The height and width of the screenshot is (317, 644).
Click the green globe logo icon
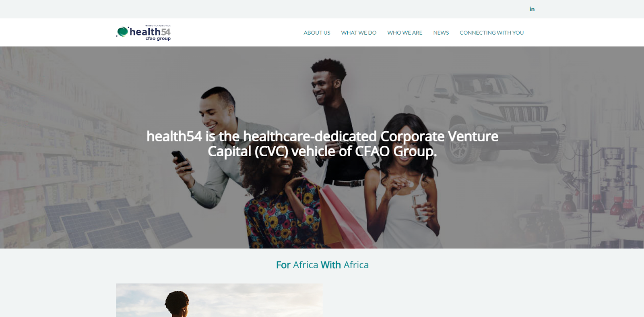pos(122,31)
